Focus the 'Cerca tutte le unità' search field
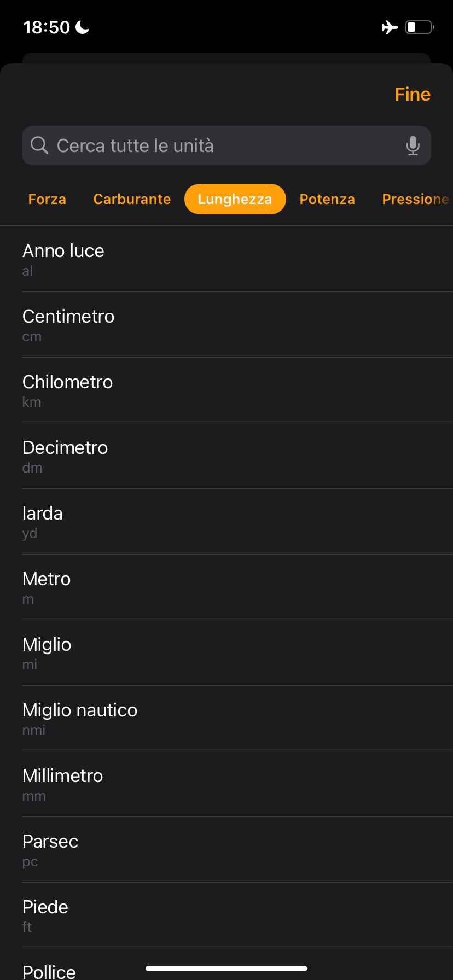Screen dimensions: 453x980 click(219, 145)
